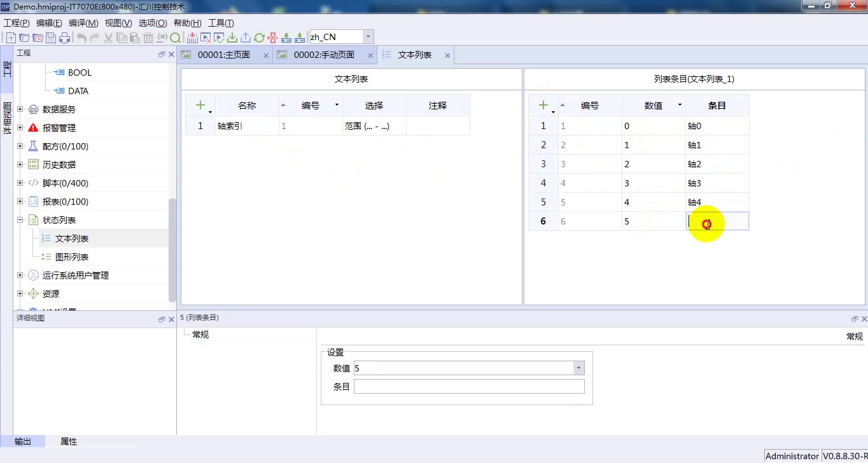Viewport: 868px width, 463px height.
Task: Click the green circular Refresh icon
Action: [259, 38]
